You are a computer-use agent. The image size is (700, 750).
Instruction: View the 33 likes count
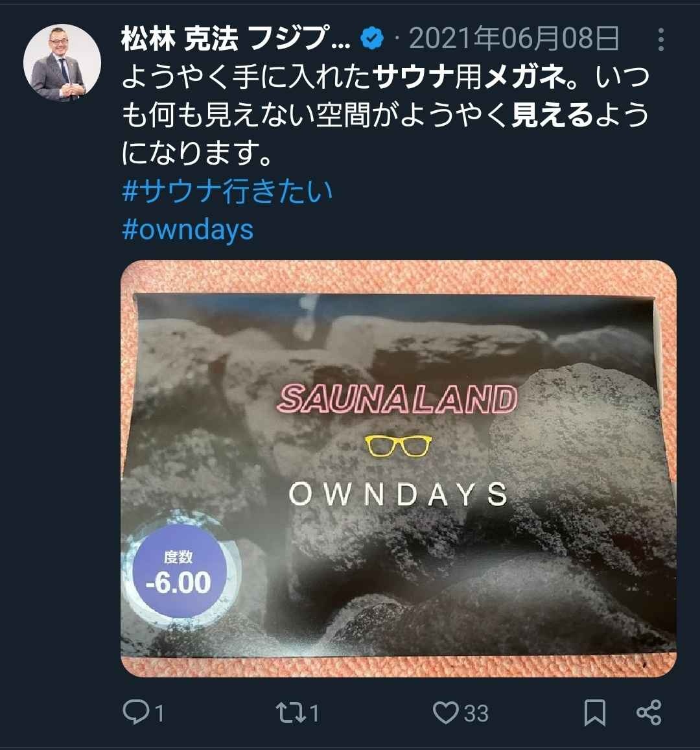476,713
